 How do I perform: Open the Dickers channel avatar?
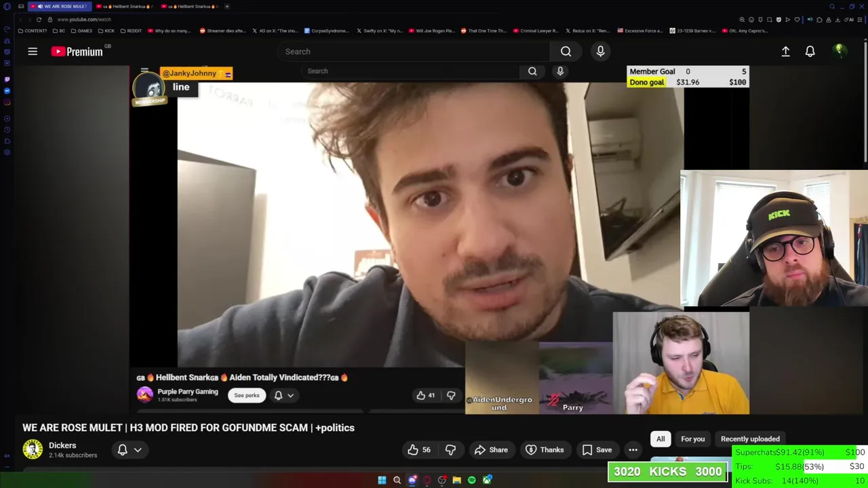(x=33, y=449)
